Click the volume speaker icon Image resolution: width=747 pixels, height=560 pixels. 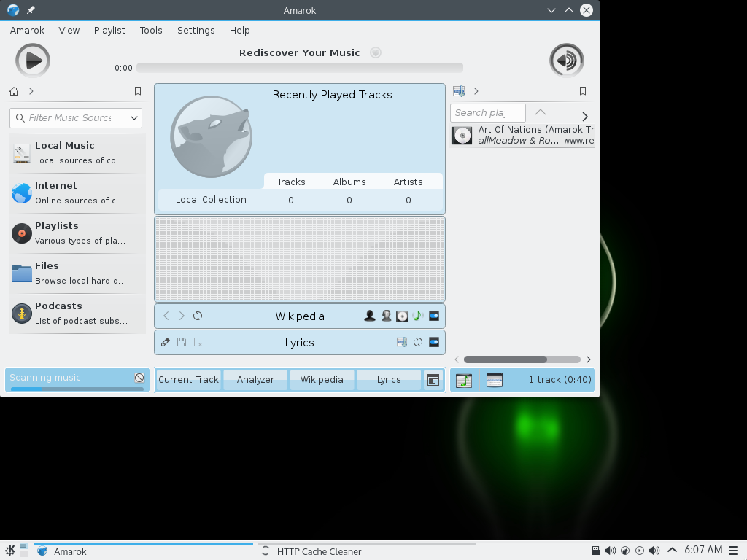click(x=567, y=61)
